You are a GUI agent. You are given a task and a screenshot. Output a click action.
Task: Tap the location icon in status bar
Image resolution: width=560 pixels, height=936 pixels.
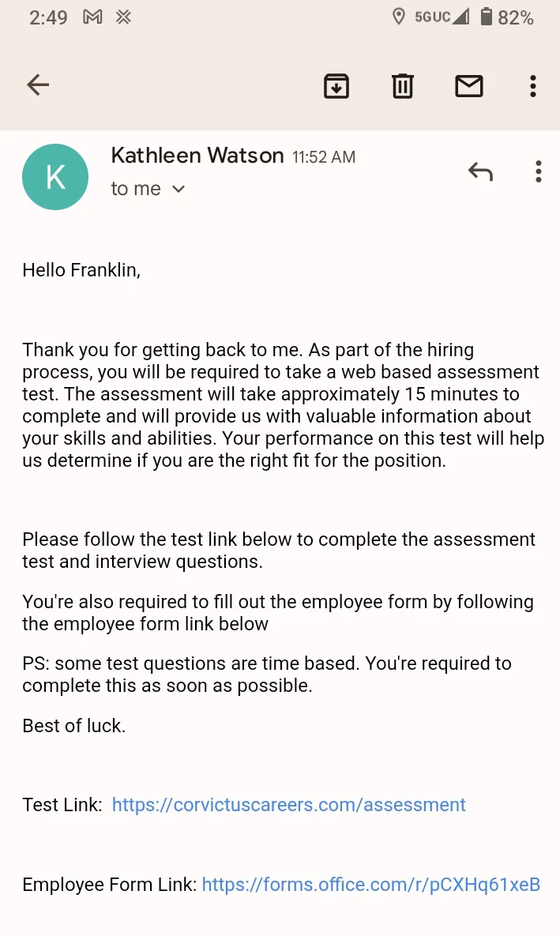(x=398, y=17)
